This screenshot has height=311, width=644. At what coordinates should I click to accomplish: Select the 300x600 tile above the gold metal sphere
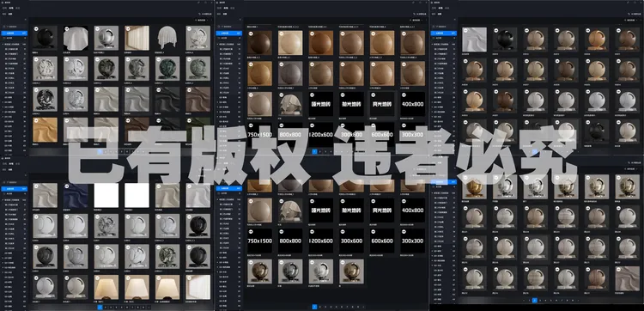click(351, 241)
